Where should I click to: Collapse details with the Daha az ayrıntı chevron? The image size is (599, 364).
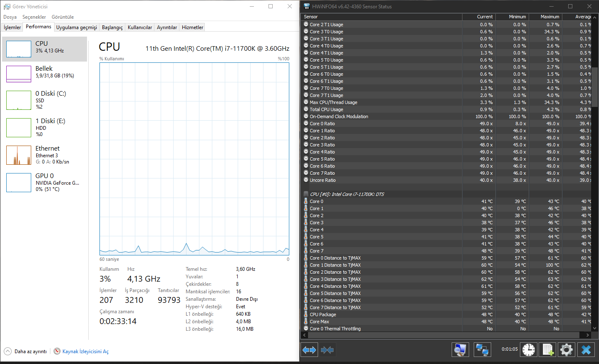[8, 351]
